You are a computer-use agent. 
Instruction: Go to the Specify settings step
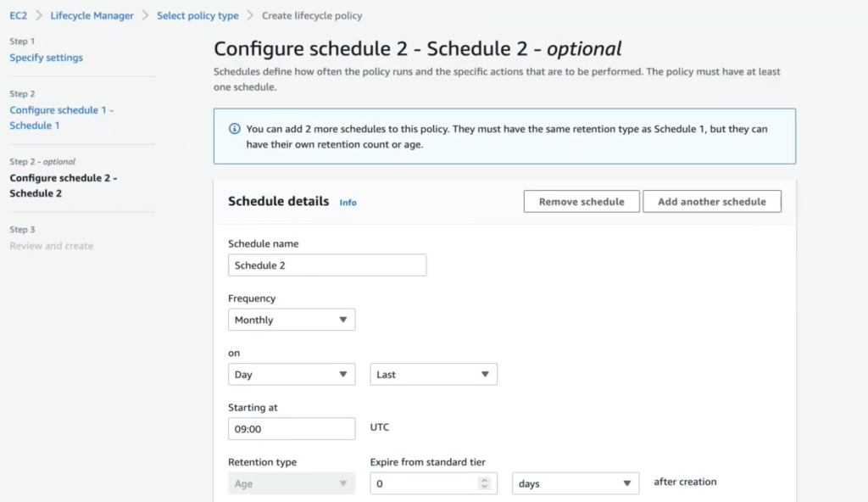[x=46, y=57]
